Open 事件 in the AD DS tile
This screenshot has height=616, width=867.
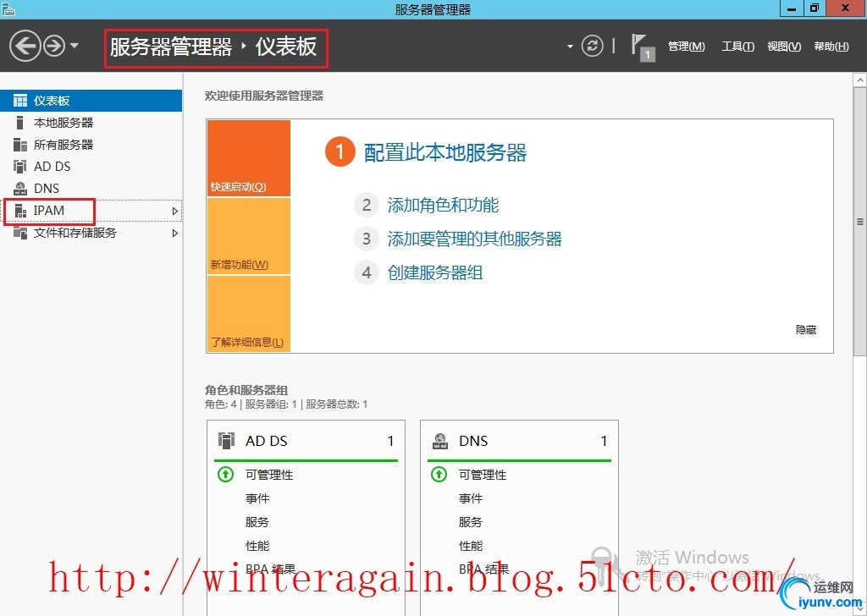click(x=257, y=498)
